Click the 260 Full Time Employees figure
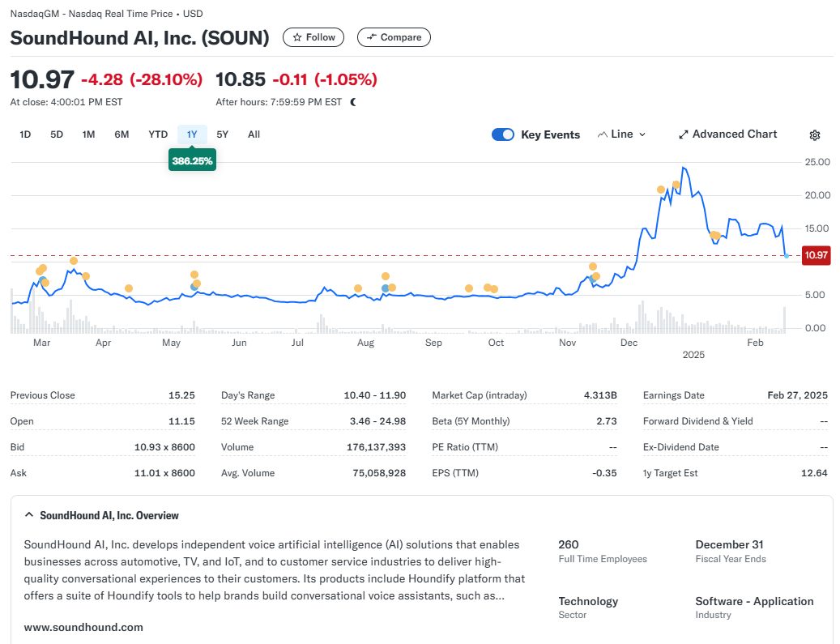Screen dimensions: 840x644 (x=569, y=544)
